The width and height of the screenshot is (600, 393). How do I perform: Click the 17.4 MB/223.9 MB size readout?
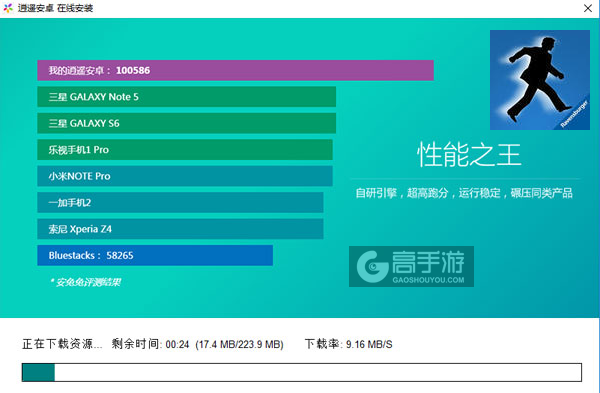pyautogui.click(x=239, y=344)
